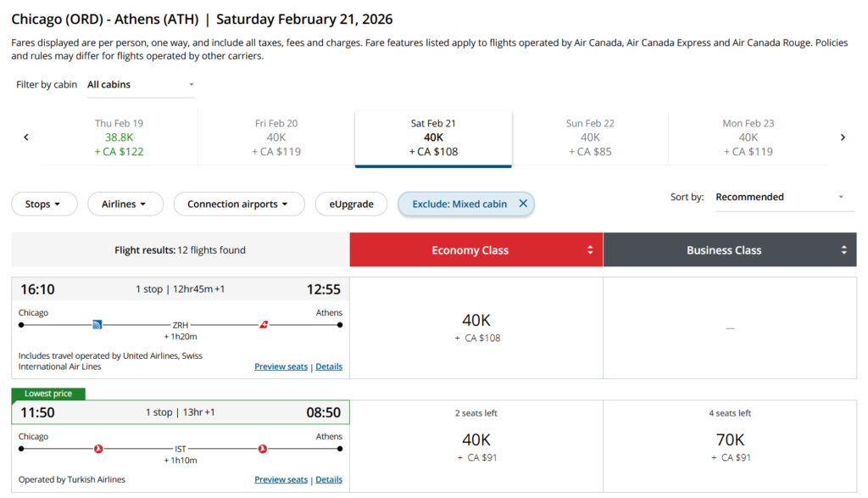Image resolution: width=868 pixels, height=498 pixels.
Task: Open the Filter by cabin selector
Action: (x=140, y=84)
